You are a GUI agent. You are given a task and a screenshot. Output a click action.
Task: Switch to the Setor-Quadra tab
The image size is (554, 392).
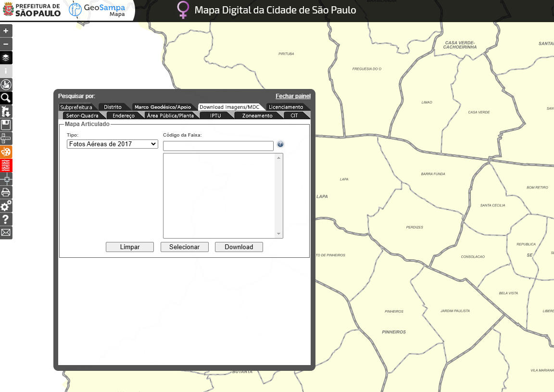click(82, 115)
